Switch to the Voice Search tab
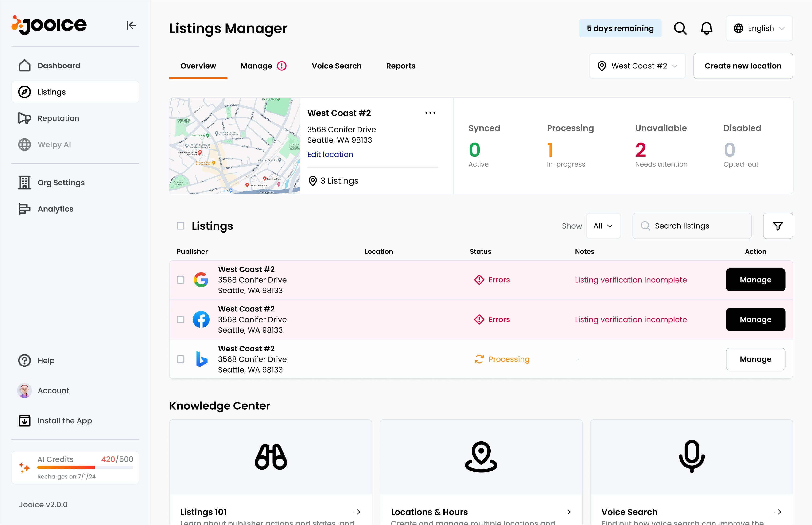This screenshot has width=812, height=525. pos(336,66)
